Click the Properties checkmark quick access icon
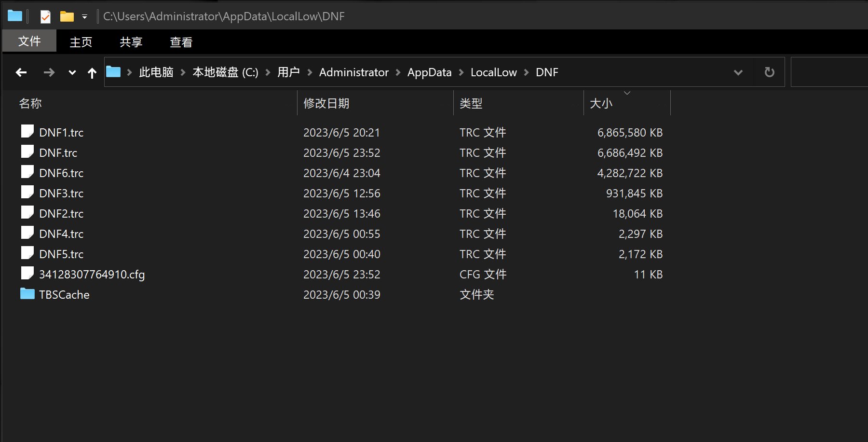The image size is (868, 442). (x=45, y=17)
